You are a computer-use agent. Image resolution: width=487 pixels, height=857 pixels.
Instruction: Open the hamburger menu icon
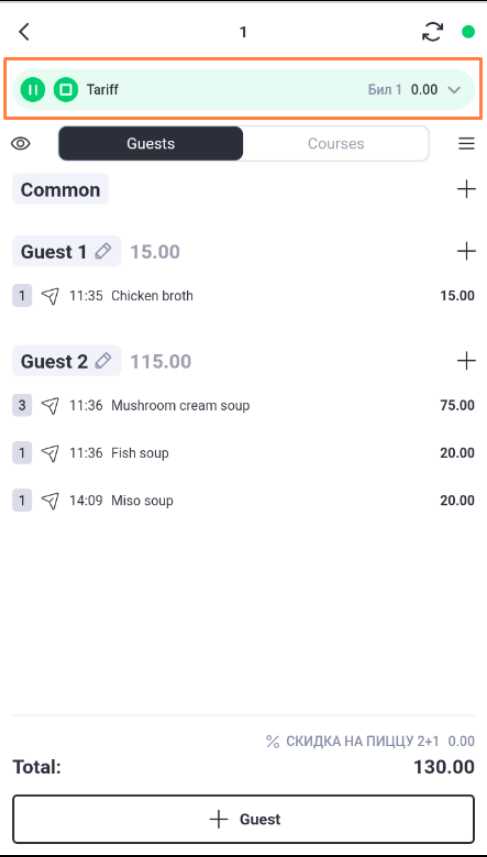pos(466,144)
